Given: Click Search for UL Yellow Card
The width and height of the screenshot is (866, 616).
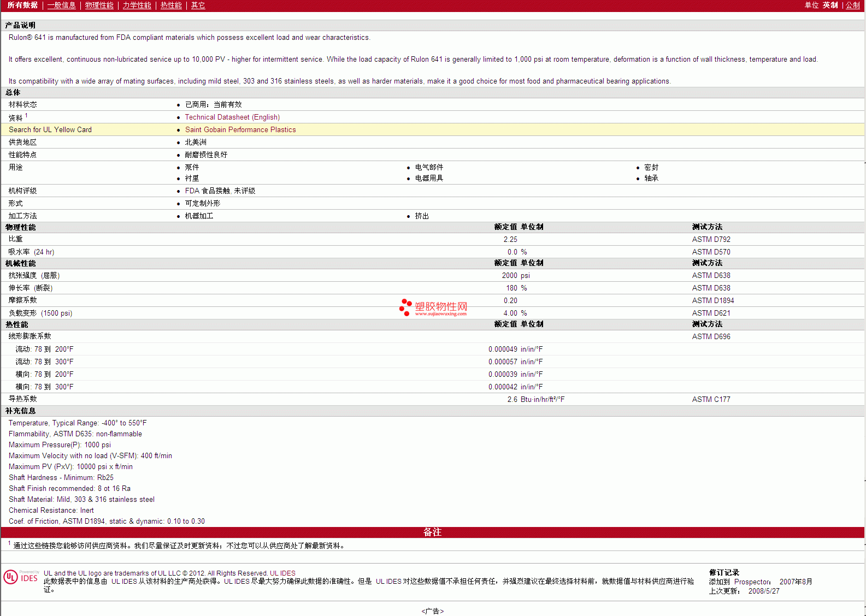Looking at the screenshot, I should click(x=50, y=129).
